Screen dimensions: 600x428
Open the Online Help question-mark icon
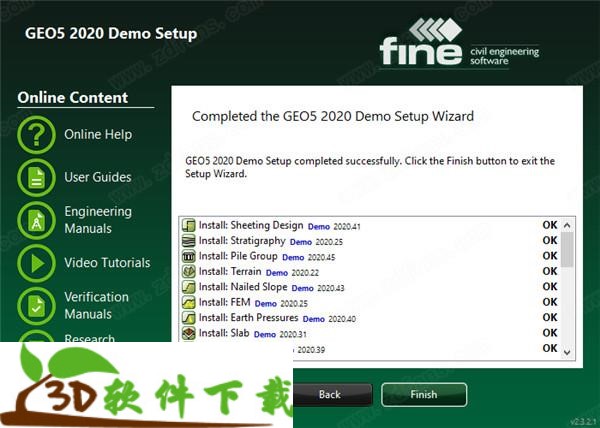pyautogui.click(x=36, y=135)
